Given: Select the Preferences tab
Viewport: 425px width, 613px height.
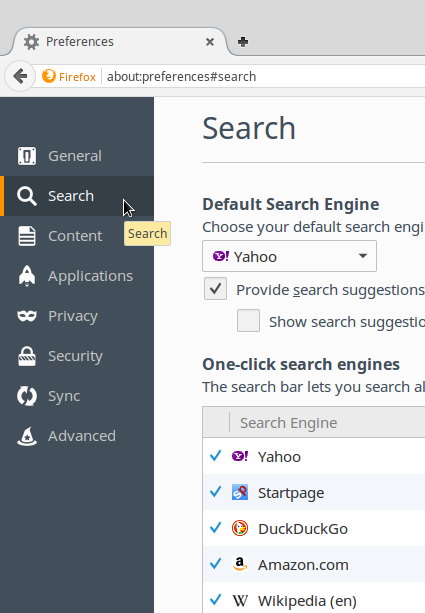Looking at the screenshot, I should point(117,42).
